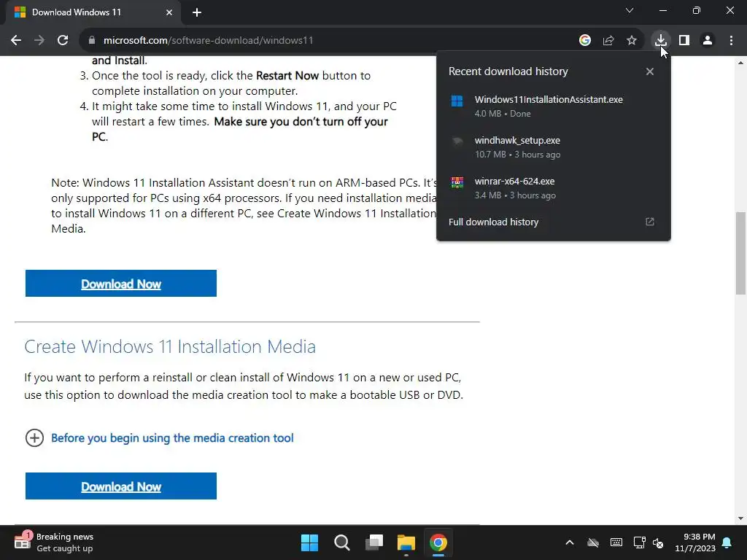Close the Download Windows 11 tab
The height and width of the screenshot is (560, 747).
pyautogui.click(x=169, y=12)
